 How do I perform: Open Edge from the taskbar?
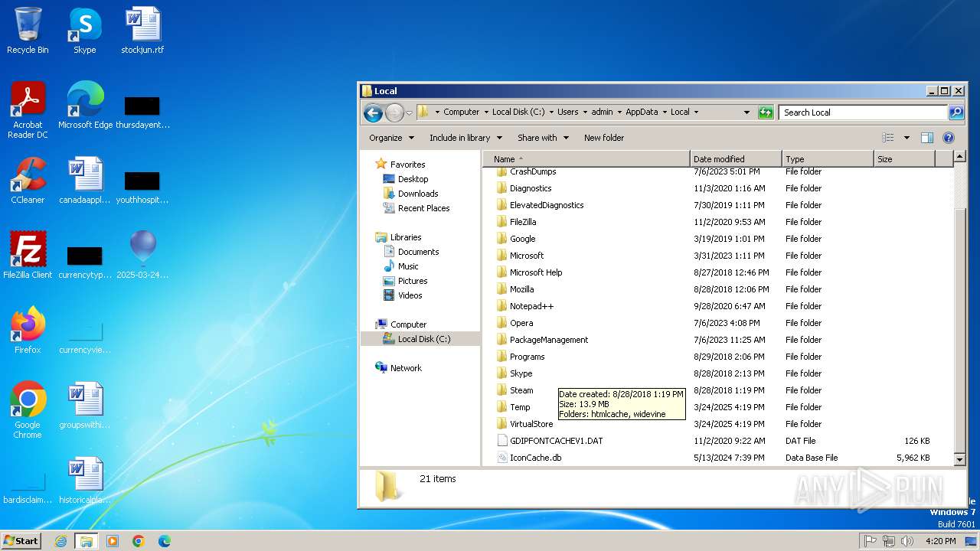[x=165, y=541]
